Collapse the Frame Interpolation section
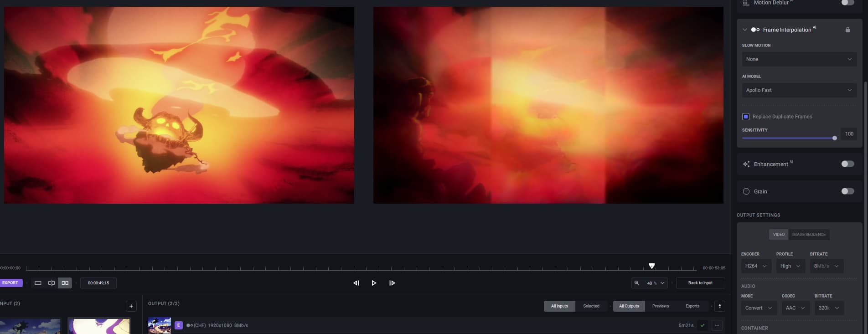Image resolution: width=868 pixels, height=334 pixels. click(745, 30)
